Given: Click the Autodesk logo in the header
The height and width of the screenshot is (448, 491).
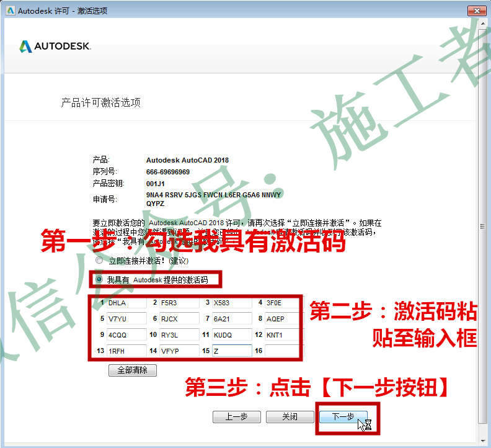Looking at the screenshot, I should point(55,47).
